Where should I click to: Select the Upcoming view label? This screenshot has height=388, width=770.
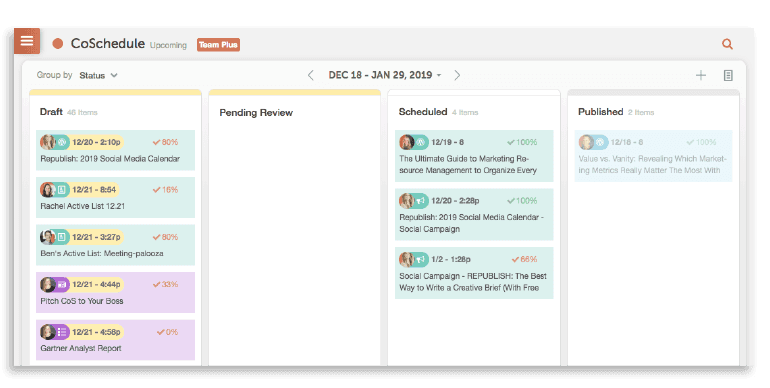point(168,45)
